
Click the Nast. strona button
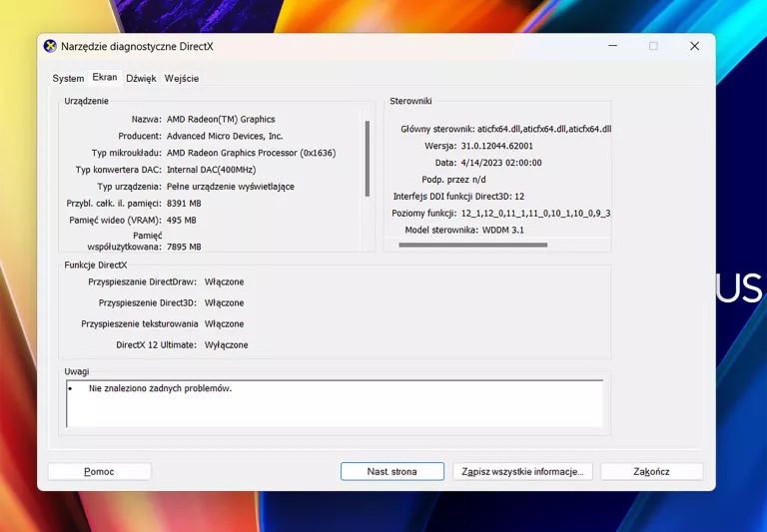tap(392, 471)
